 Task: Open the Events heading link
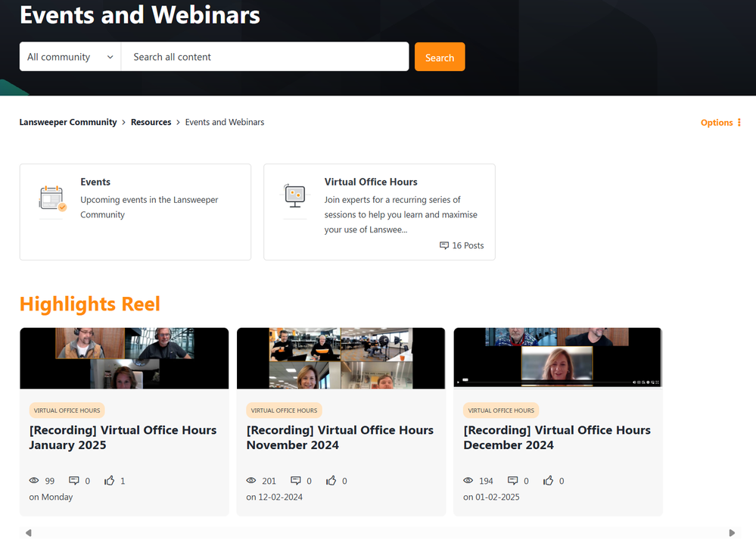[x=95, y=182]
